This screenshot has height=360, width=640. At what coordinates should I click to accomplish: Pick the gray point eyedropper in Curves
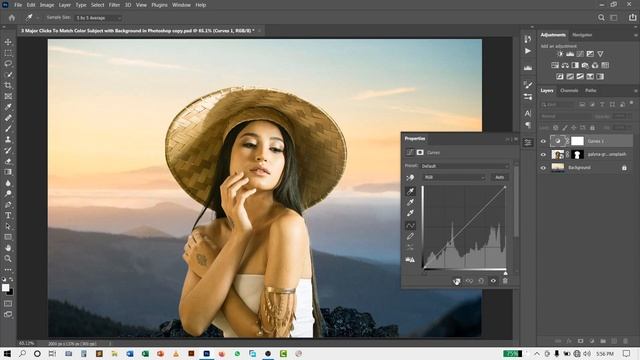[410, 202]
